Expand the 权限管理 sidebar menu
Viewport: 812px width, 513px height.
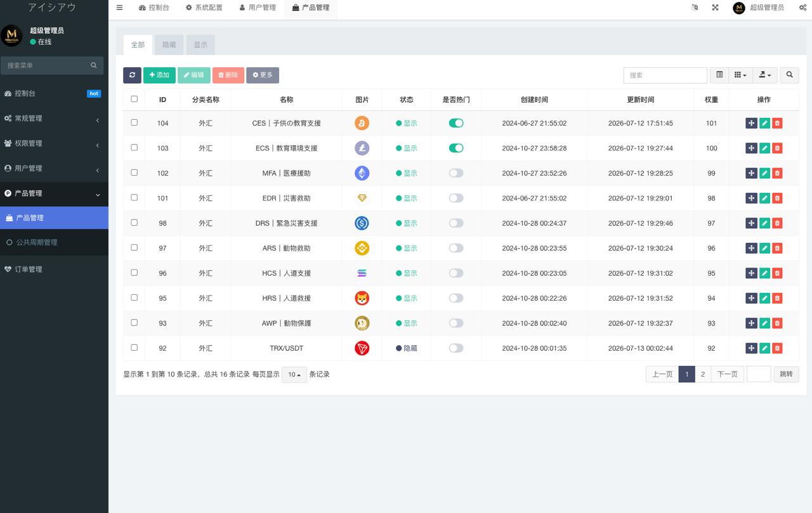pyautogui.click(x=54, y=143)
